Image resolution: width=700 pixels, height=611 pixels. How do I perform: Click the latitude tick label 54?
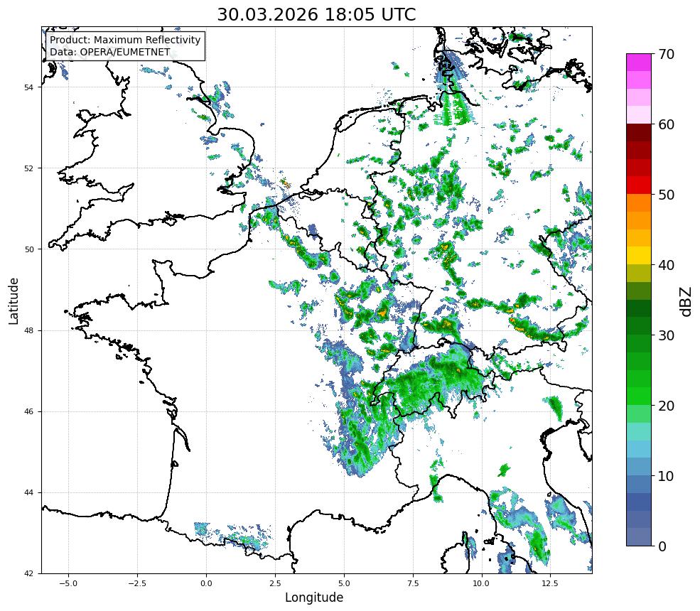point(28,87)
